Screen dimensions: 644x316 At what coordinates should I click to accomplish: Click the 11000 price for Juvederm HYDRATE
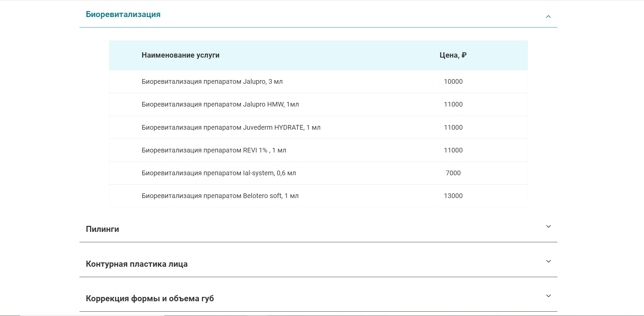[453, 128]
